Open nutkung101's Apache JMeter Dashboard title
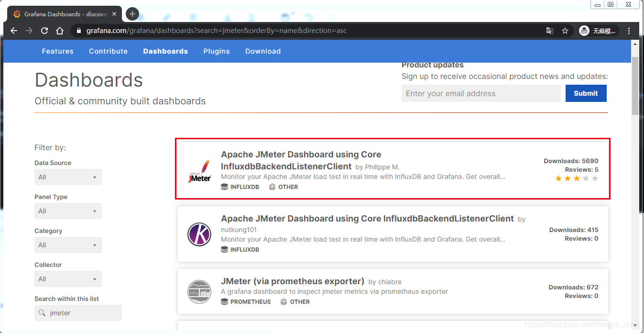644x333 pixels. [367, 219]
